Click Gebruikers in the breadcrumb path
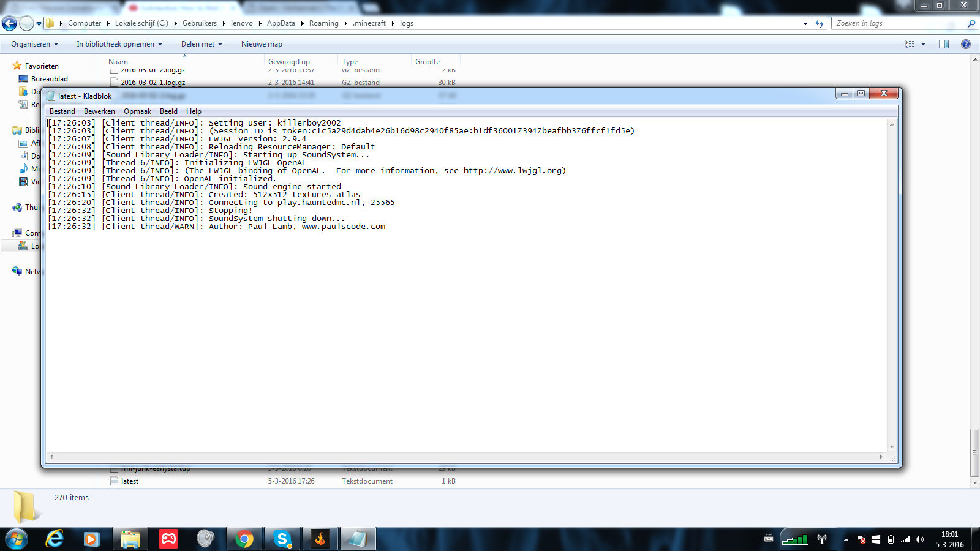The width and height of the screenshot is (980, 551). pos(200,23)
